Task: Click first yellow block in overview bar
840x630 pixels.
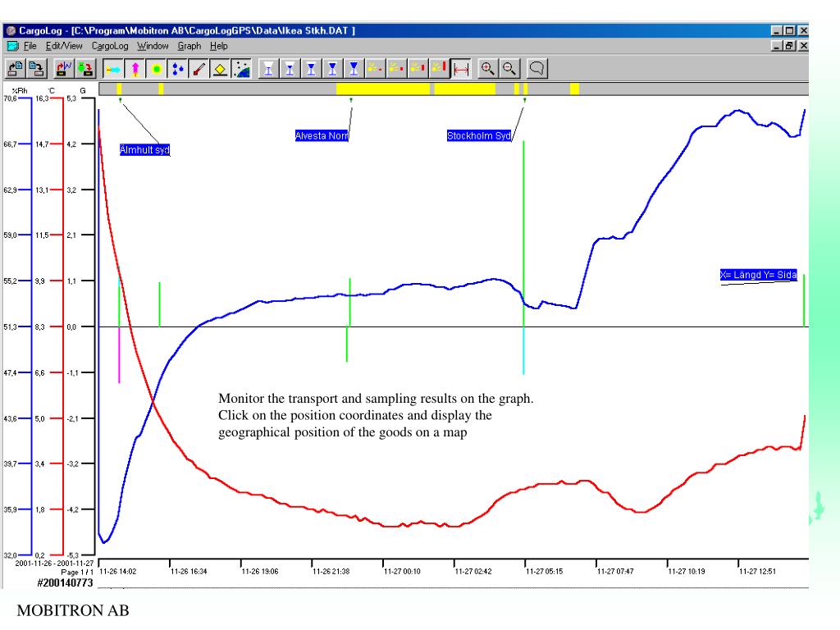Action: pos(119,89)
